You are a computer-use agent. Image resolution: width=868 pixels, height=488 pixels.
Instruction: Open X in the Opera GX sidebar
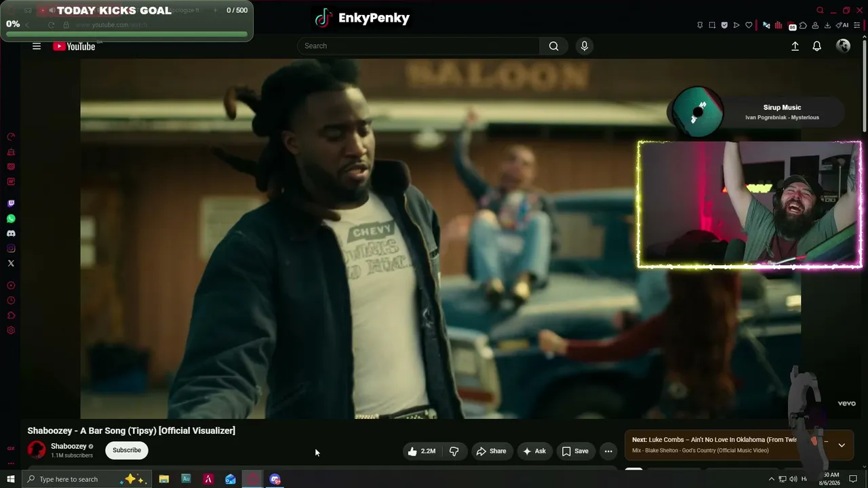click(11, 264)
